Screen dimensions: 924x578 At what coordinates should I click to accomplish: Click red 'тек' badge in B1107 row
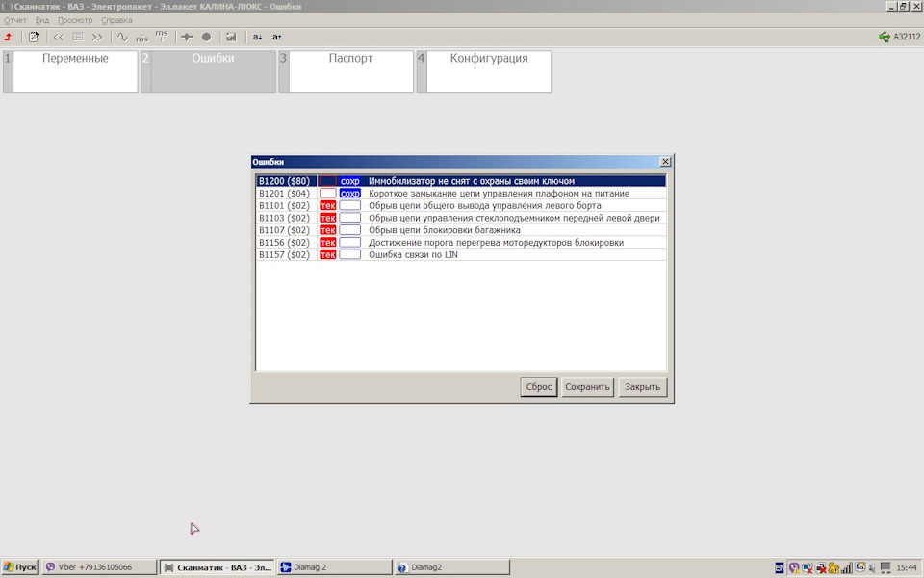(327, 230)
